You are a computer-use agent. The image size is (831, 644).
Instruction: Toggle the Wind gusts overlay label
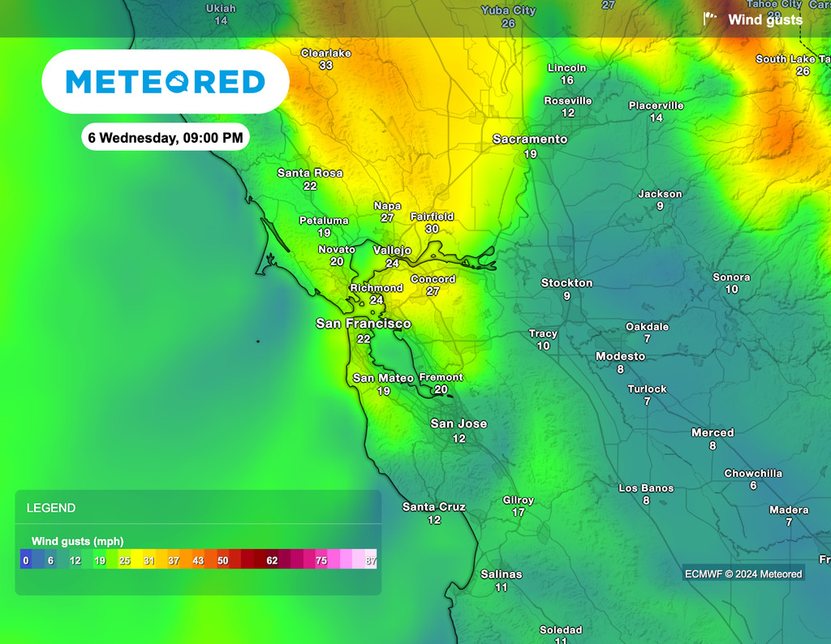[x=765, y=20]
